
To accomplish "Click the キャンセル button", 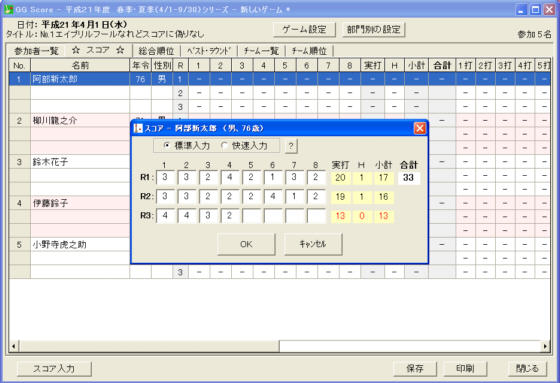I will click(x=313, y=244).
